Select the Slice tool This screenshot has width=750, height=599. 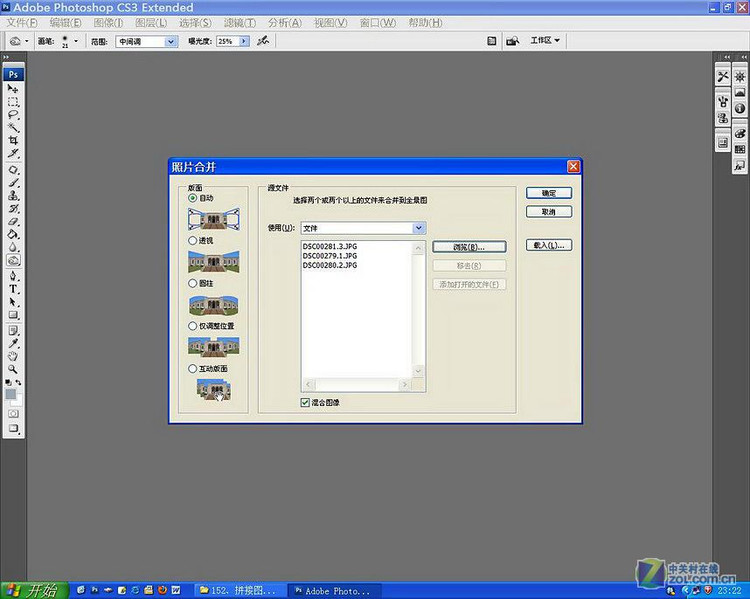pos(13,154)
